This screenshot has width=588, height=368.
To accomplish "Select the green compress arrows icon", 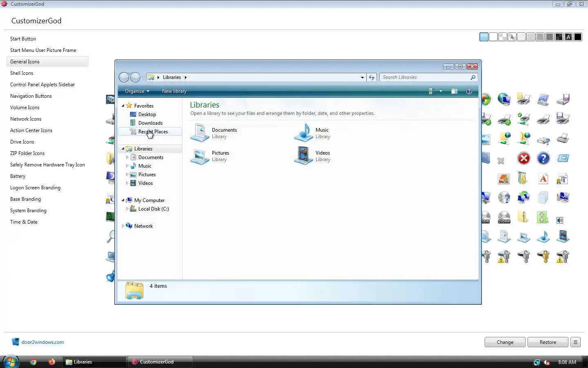I will (x=543, y=217).
